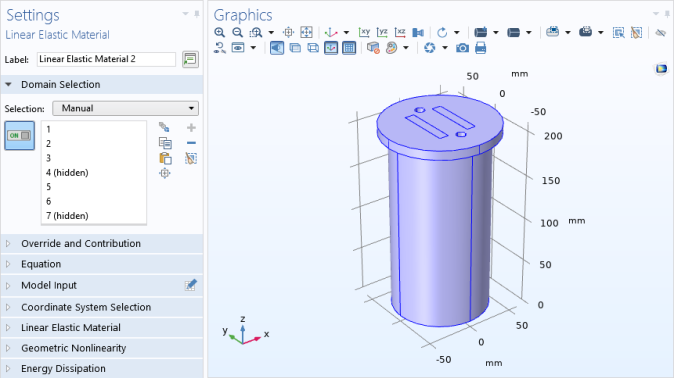Toggle the grid display button
Image resolution: width=674 pixels, height=378 pixels.
(x=349, y=48)
